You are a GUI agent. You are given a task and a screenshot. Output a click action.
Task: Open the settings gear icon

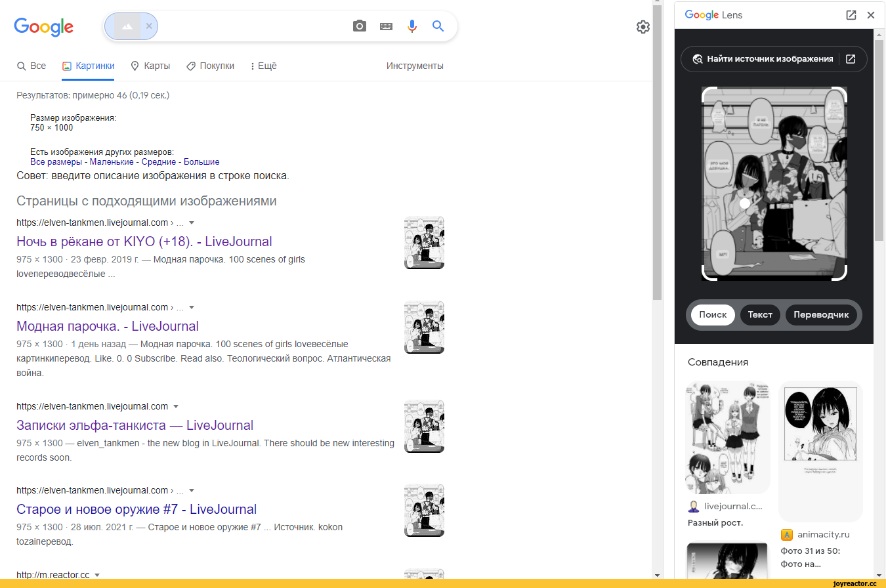[643, 27]
